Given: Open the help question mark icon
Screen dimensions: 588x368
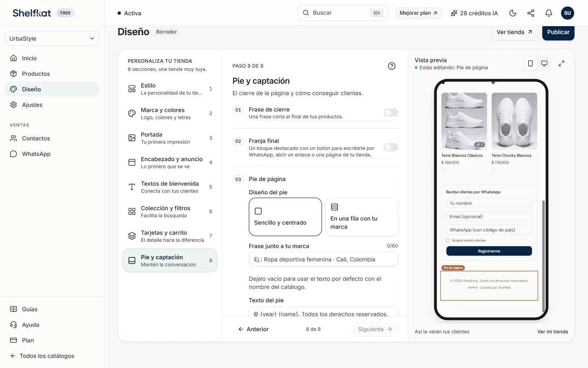Looking at the screenshot, I should click(392, 66).
